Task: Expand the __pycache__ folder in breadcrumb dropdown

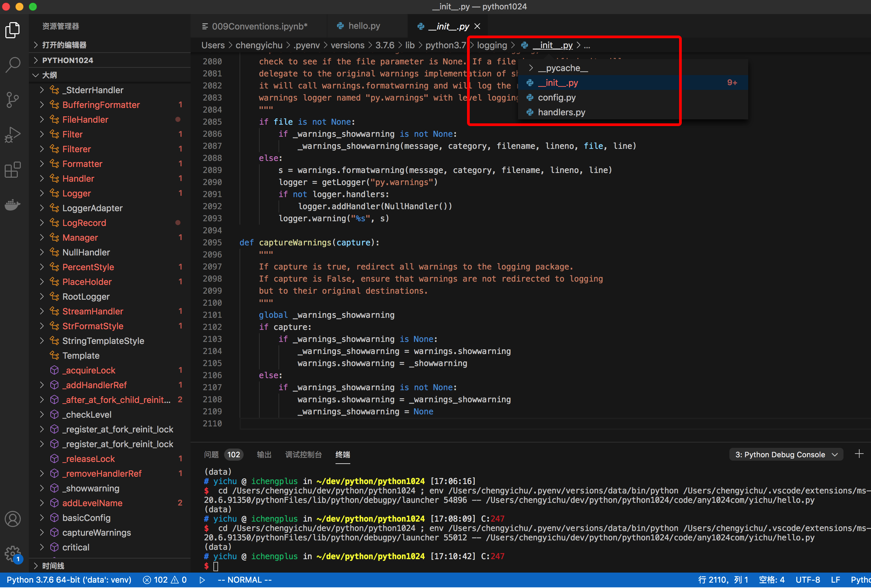Action: (x=563, y=68)
